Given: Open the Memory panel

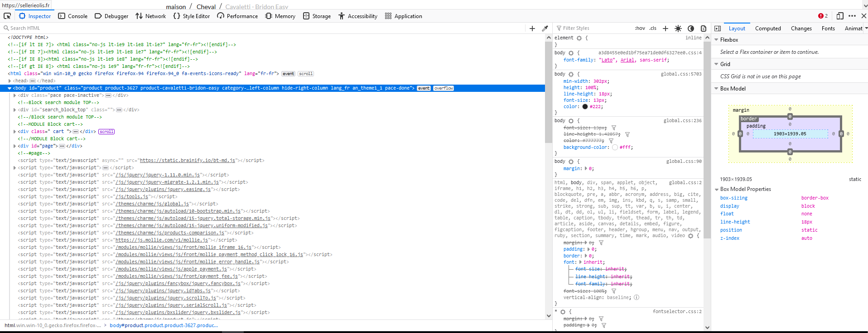Looking at the screenshot, I should point(280,16).
